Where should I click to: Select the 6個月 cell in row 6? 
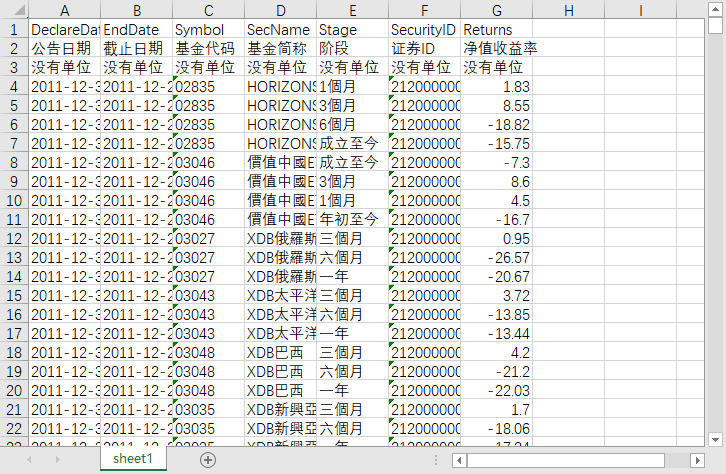[352, 125]
